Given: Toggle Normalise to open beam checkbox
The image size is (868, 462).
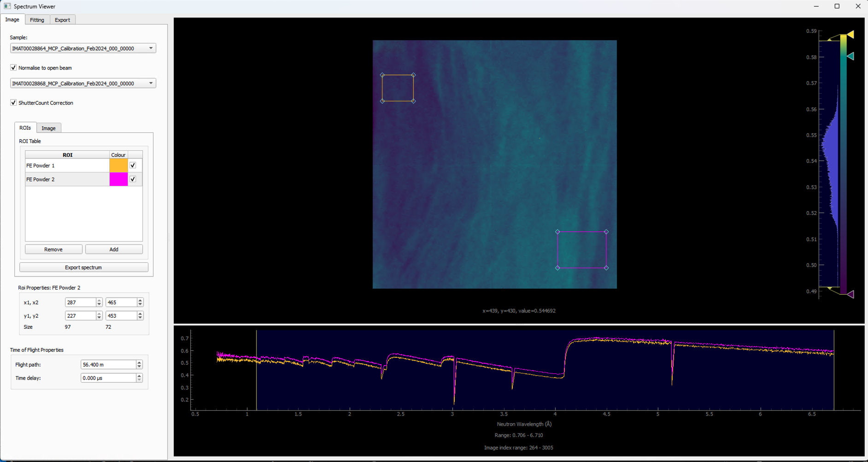Looking at the screenshot, I should coord(13,68).
